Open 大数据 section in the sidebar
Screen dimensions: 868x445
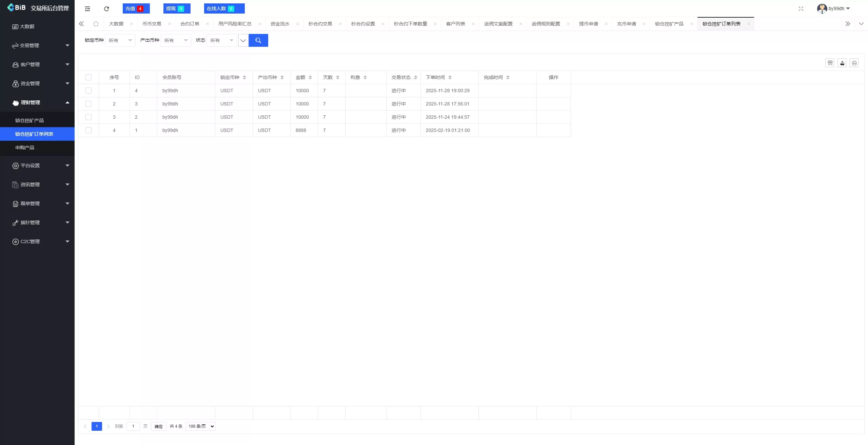26,26
